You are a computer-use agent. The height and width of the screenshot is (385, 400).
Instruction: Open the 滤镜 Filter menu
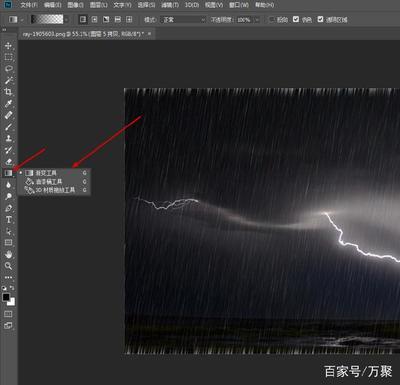(x=170, y=5)
